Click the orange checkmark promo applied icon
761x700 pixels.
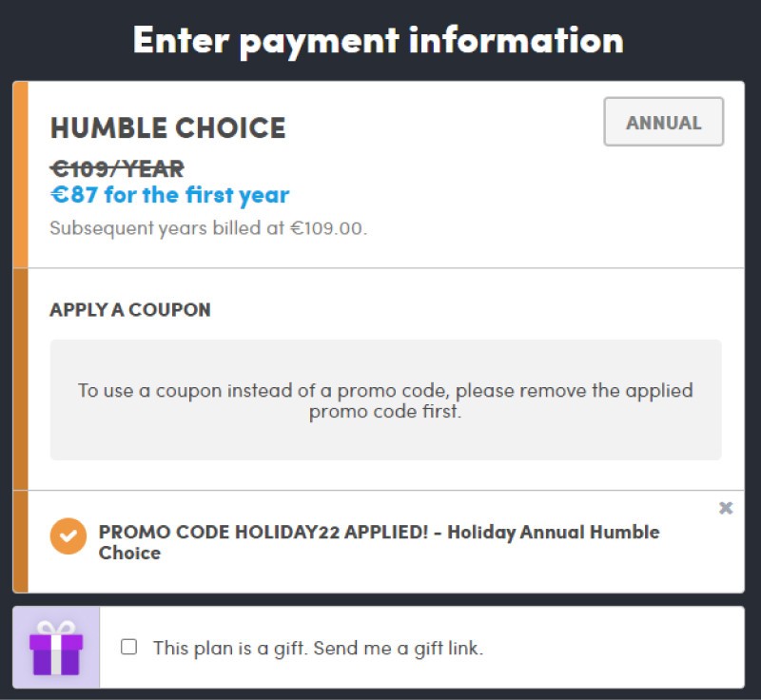tap(68, 536)
